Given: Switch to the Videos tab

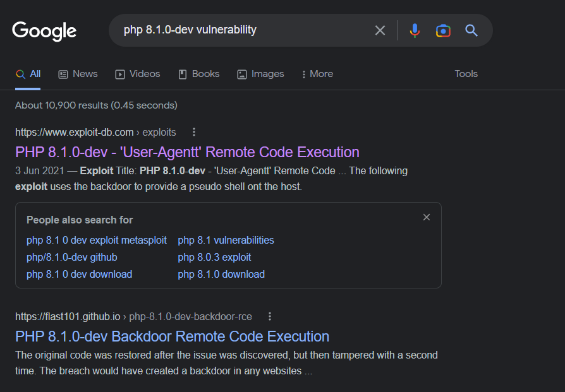Looking at the screenshot, I should click(137, 74).
